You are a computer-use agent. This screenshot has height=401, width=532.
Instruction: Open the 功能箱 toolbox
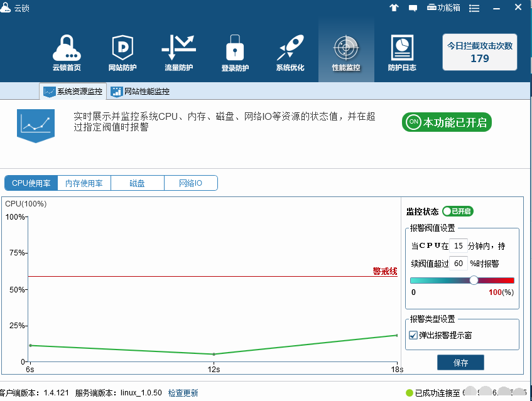click(x=443, y=8)
